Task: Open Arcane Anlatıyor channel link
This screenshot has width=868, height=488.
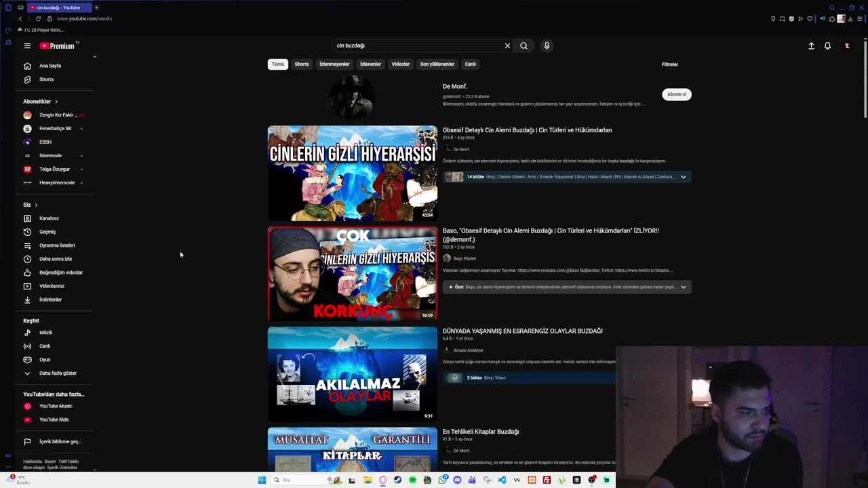Action: pos(468,350)
